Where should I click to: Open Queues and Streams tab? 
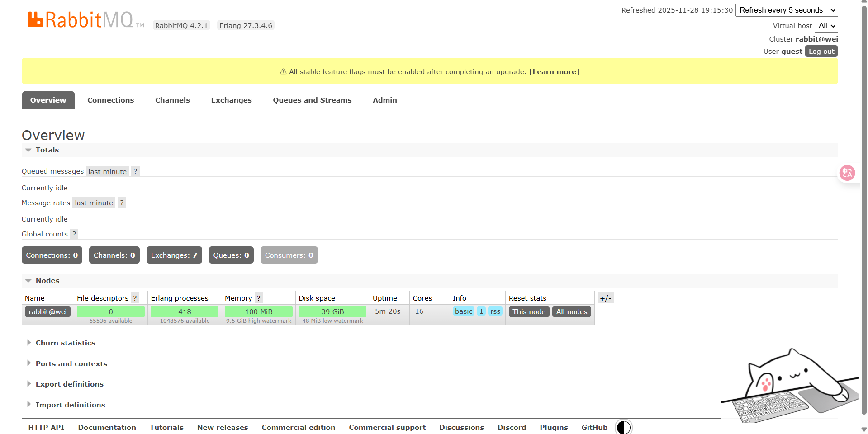312,100
